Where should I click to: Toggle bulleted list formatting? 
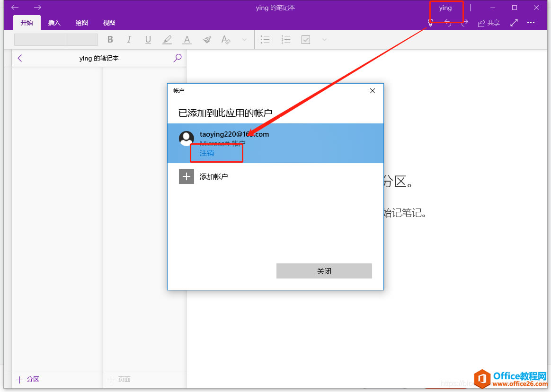coord(265,40)
